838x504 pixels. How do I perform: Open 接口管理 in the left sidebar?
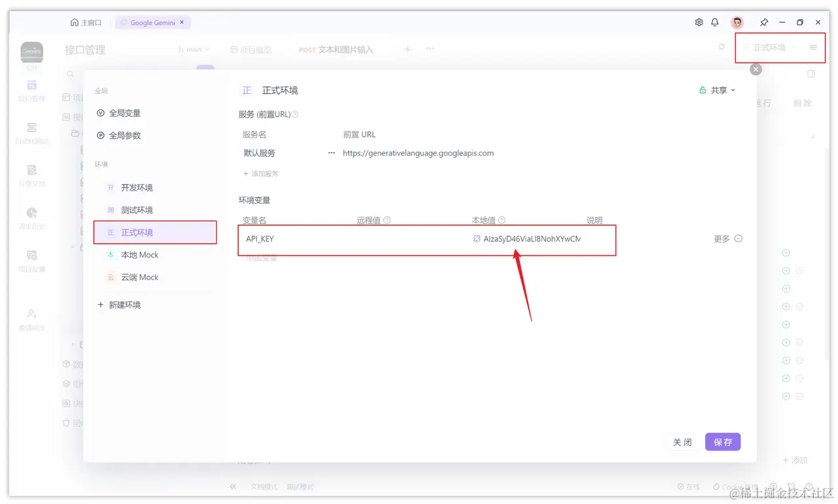coord(31,88)
